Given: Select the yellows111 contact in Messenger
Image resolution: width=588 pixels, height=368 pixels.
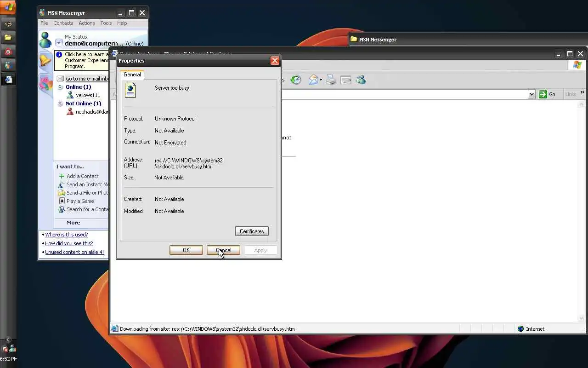Looking at the screenshot, I should [x=88, y=95].
